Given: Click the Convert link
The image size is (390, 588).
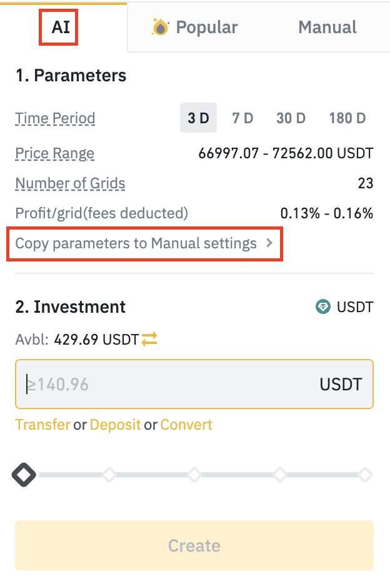Looking at the screenshot, I should click(186, 425).
